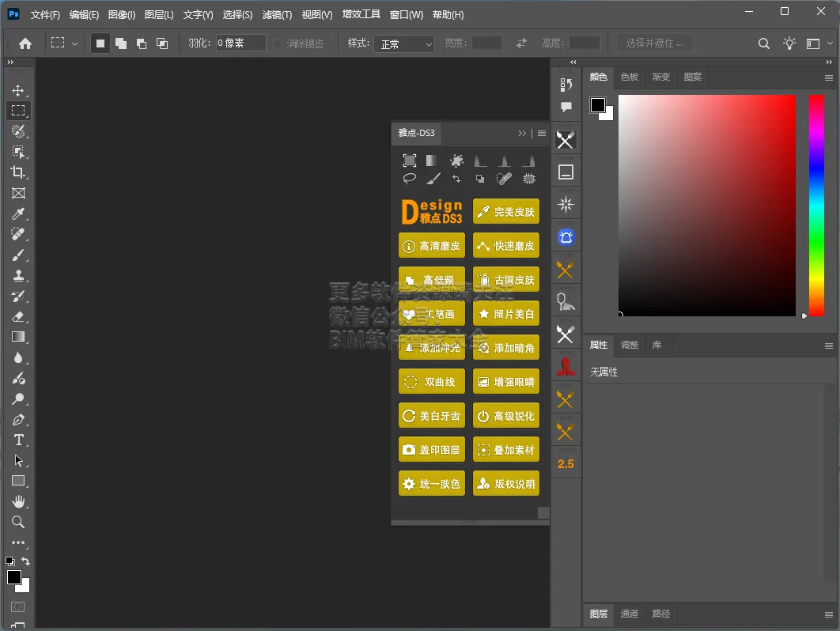Click the 快速磨皮 button

pyautogui.click(x=506, y=246)
